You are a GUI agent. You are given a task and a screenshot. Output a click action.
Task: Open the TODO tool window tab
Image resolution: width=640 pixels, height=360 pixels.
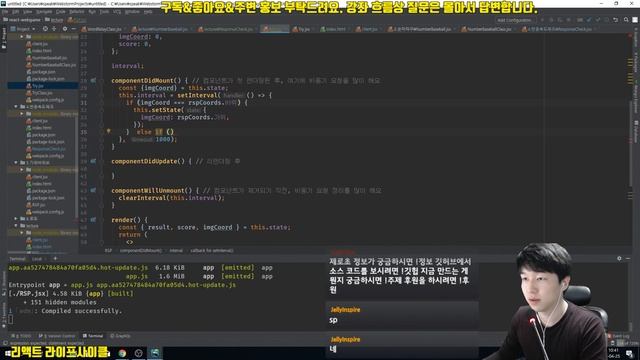click(22, 336)
